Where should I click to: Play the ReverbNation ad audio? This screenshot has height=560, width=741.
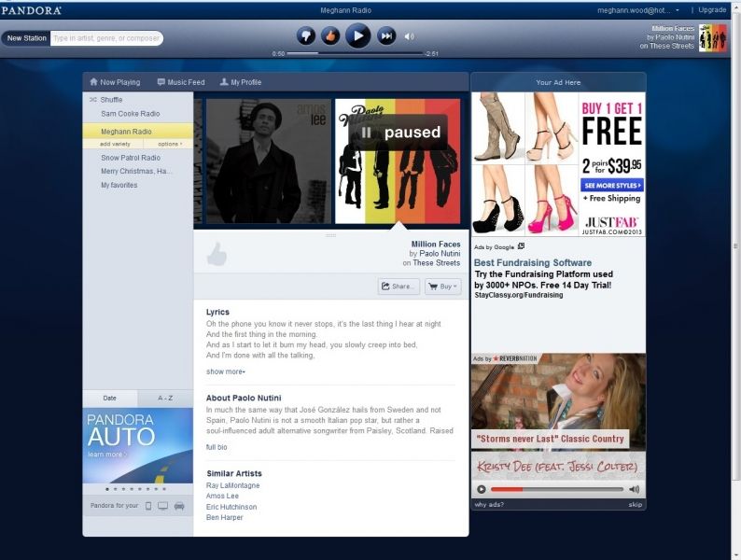pyautogui.click(x=482, y=489)
